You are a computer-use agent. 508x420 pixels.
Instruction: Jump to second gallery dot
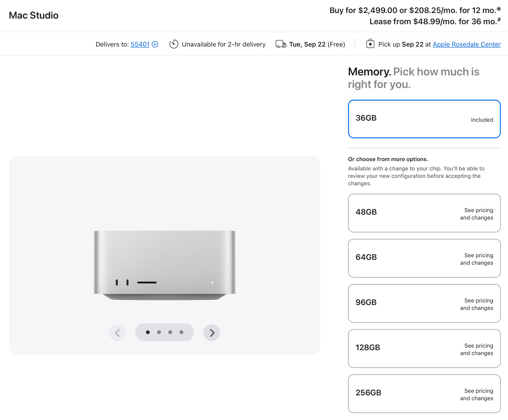(x=159, y=332)
